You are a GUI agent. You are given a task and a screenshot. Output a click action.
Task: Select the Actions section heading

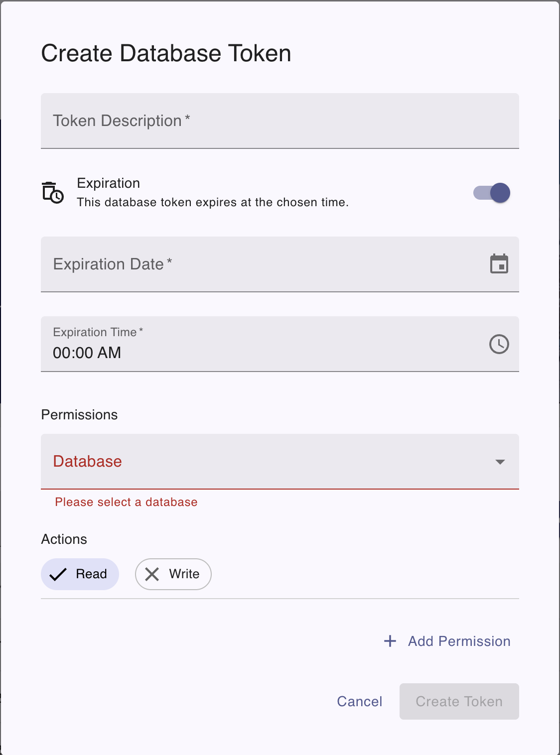(x=64, y=539)
